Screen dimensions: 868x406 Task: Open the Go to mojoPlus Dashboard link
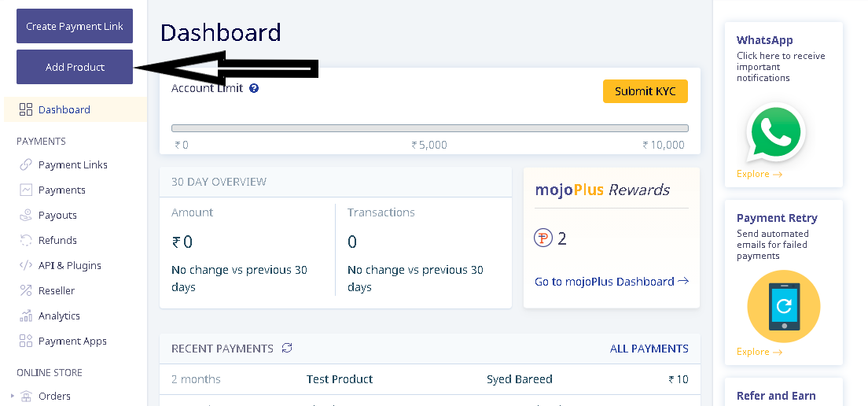(x=612, y=282)
